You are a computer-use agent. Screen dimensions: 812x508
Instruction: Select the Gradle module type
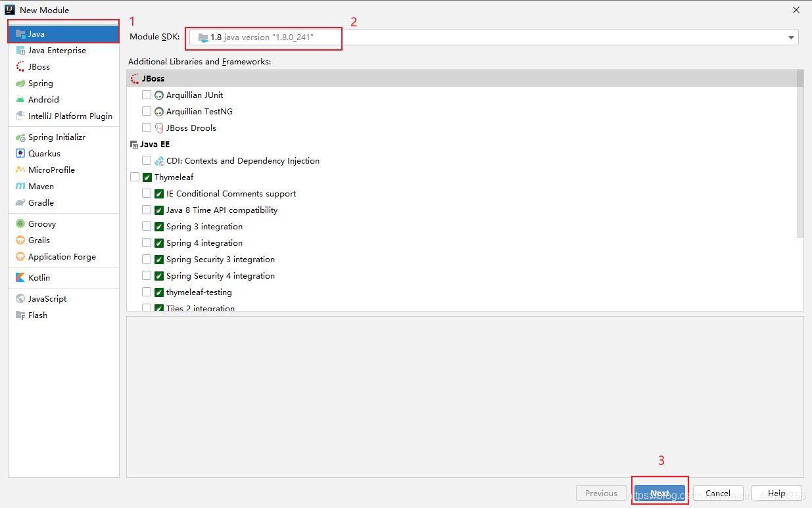tap(64, 202)
